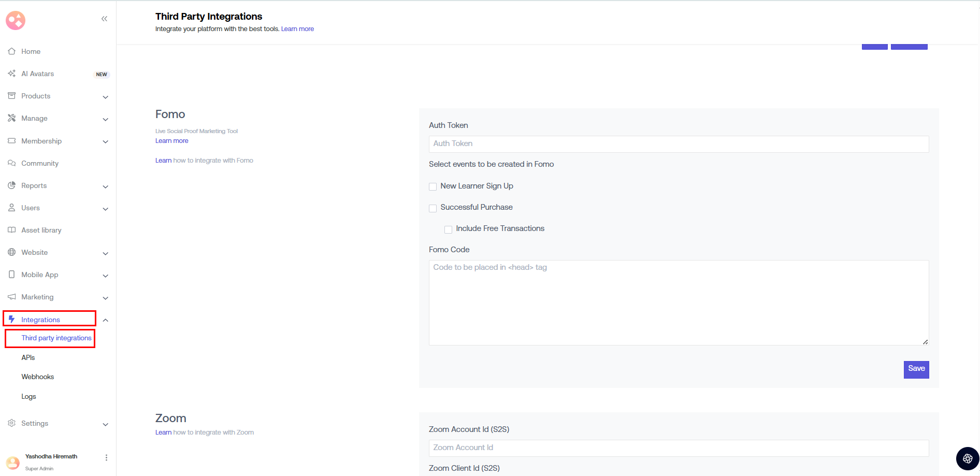Click the Home house icon
The image size is (980, 476).
[x=11, y=51]
